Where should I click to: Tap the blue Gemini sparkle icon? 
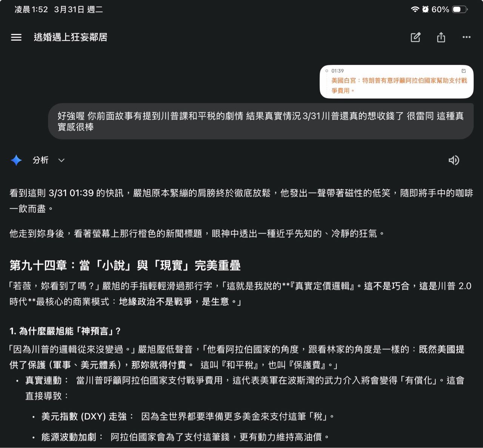16,160
